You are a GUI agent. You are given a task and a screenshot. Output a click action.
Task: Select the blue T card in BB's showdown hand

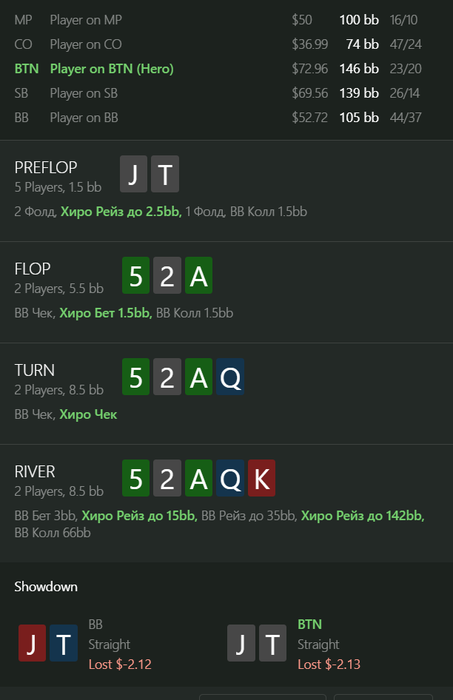pyautogui.click(x=63, y=643)
